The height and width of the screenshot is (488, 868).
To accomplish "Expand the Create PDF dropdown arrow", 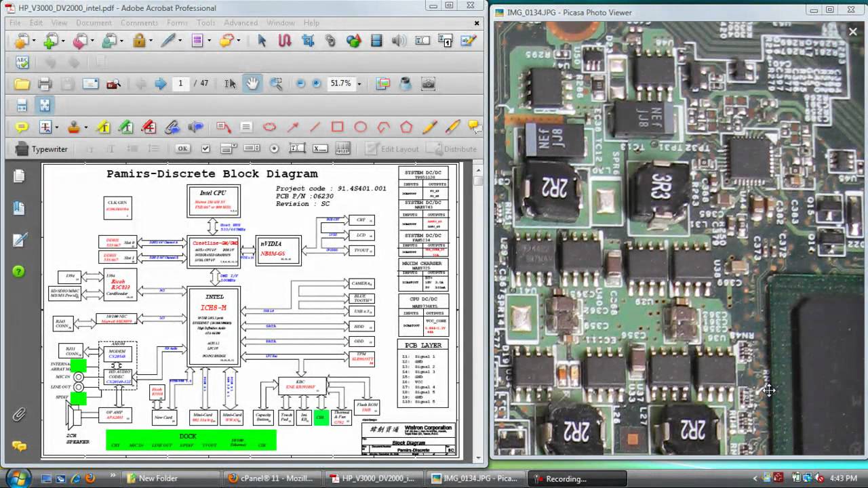I will click(x=33, y=42).
